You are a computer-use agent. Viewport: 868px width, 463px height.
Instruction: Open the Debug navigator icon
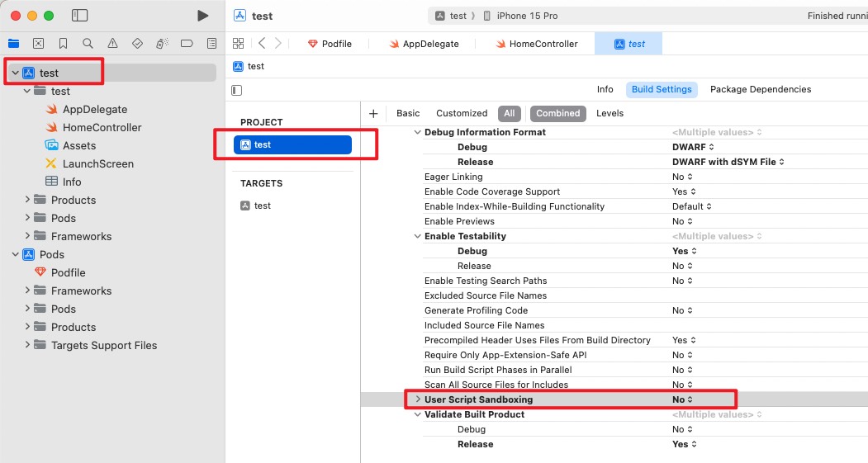(162, 43)
